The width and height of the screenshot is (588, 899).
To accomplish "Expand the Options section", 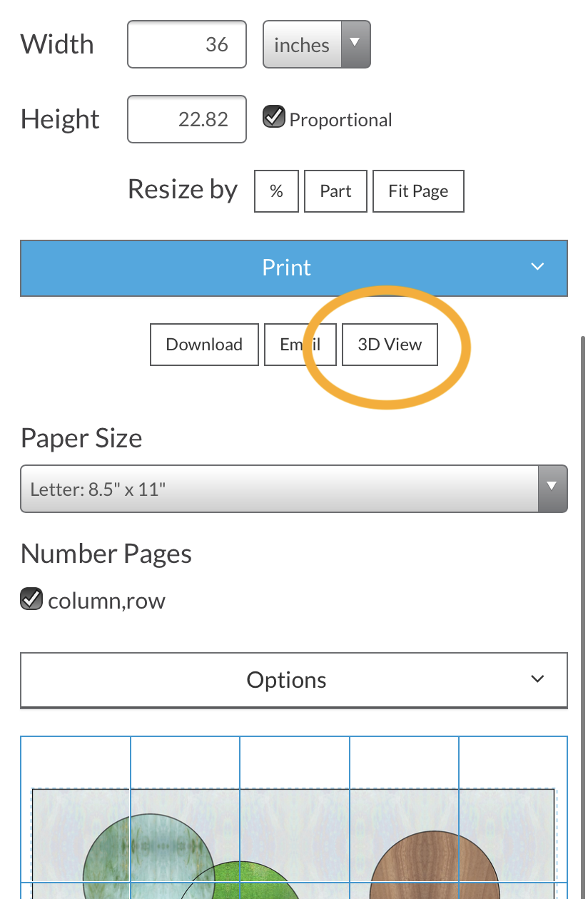I will click(x=294, y=680).
